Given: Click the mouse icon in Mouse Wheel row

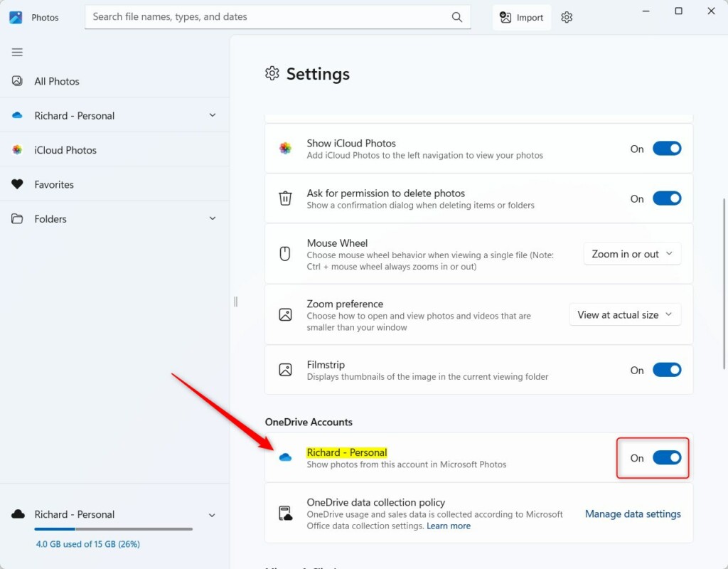Looking at the screenshot, I should [285, 254].
